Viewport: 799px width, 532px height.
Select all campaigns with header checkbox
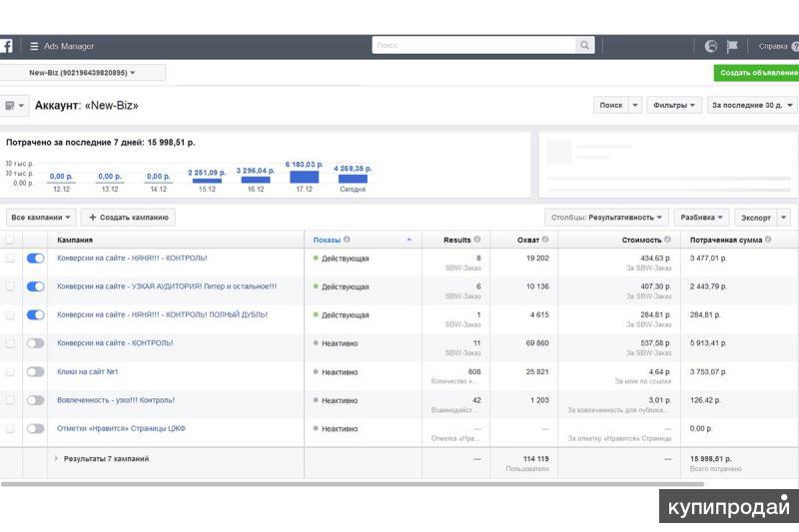click(x=10, y=240)
